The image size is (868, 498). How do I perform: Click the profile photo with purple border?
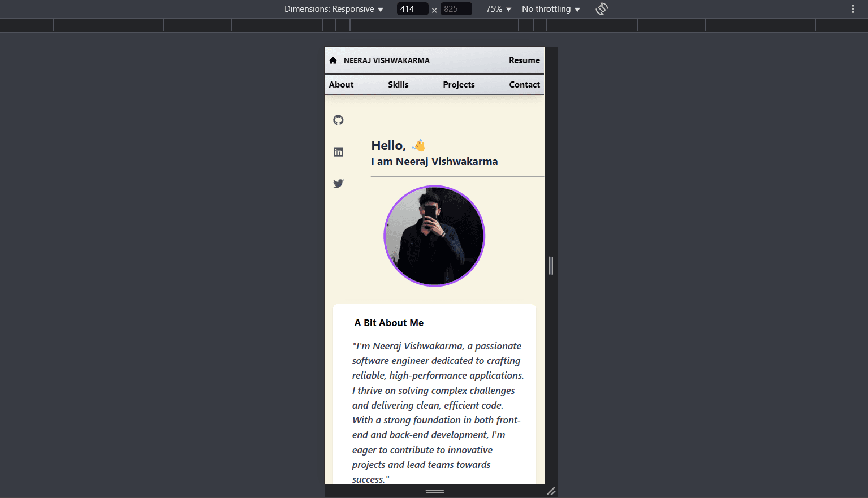tap(434, 236)
